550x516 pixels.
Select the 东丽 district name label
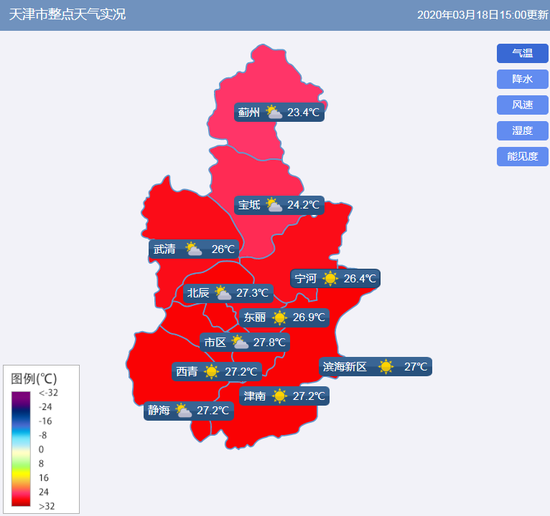[255, 317]
